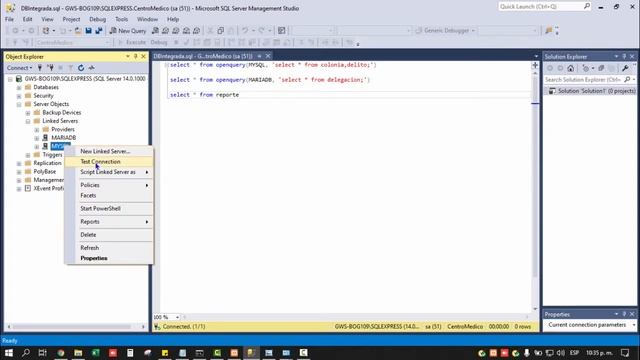Select the MARIADB linked server
The width and height of the screenshot is (640, 360).
pos(64,138)
